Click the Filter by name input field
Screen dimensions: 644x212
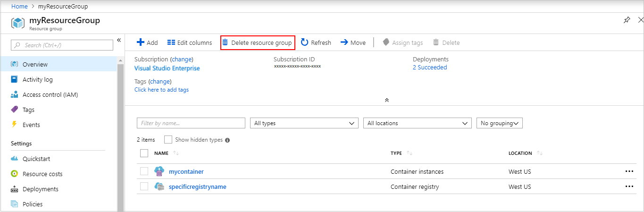point(191,123)
